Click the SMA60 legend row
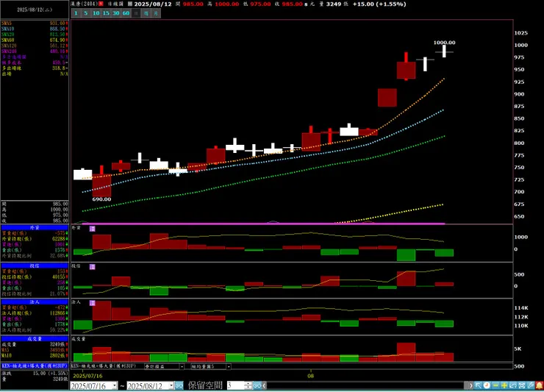The image size is (544, 392). 35,40
